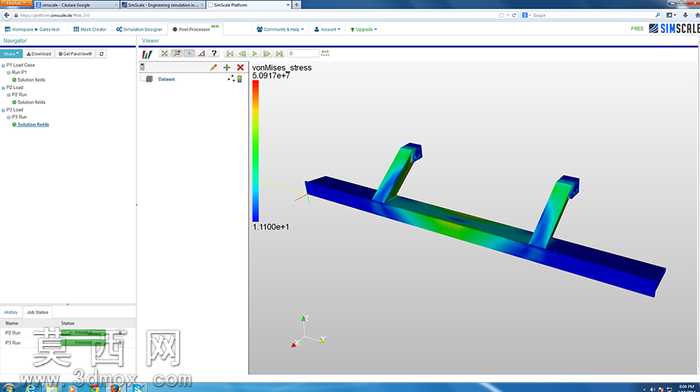This screenshot has width=700, height=392.
Task: Click the ParaView-style logo icon in viewer toolbar
Action: 147,54
